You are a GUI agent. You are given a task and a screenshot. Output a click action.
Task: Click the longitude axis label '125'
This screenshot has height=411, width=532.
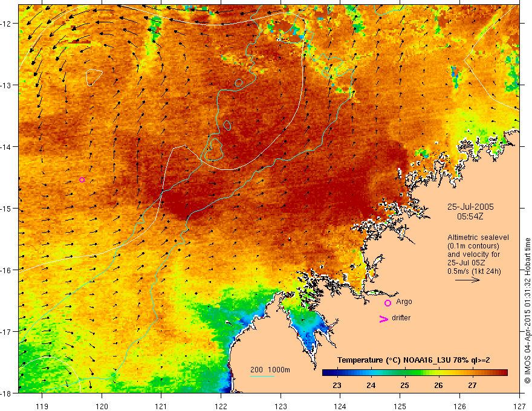click(400, 406)
